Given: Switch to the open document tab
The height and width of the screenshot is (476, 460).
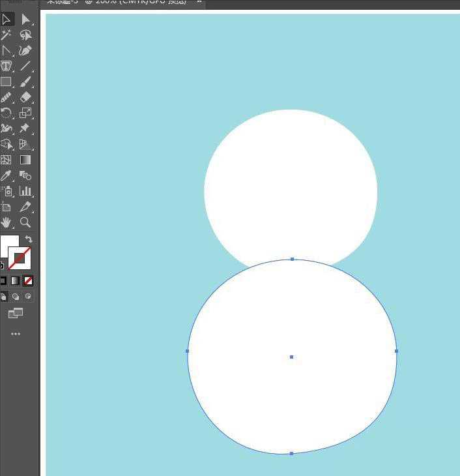Looking at the screenshot, I should (117, 3).
